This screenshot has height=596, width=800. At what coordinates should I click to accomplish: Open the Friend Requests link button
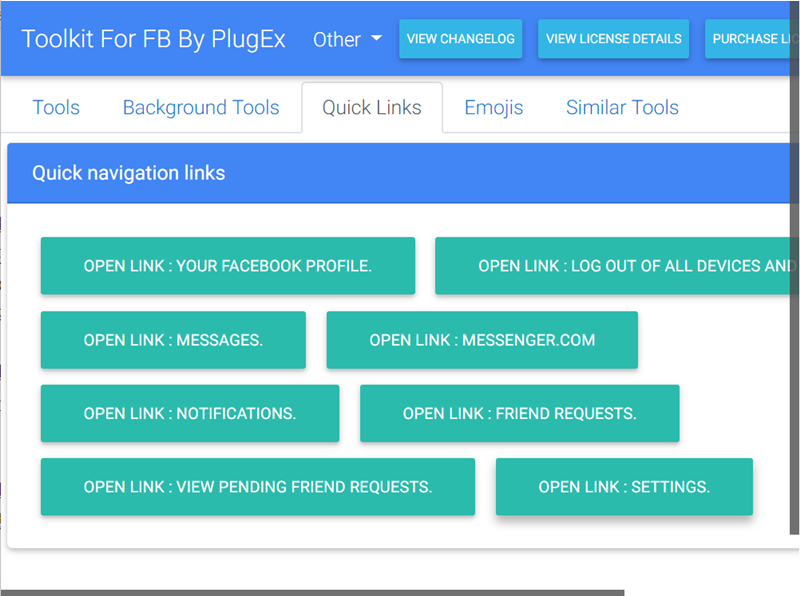tap(520, 413)
